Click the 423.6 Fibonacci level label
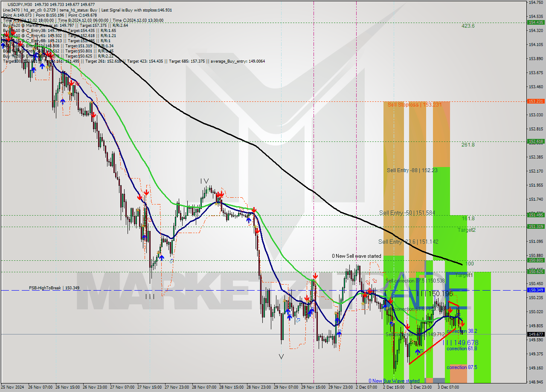This screenshot has height=392, width=546. pos(468,26)
